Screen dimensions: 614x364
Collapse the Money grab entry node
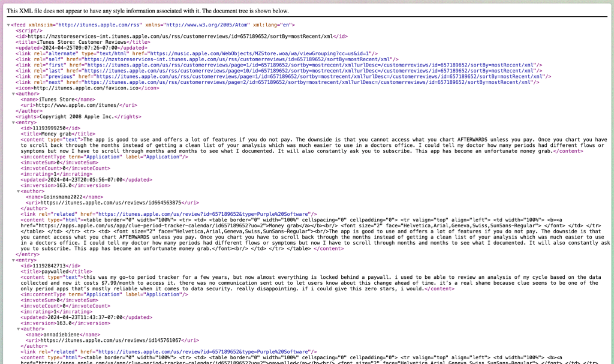[13, 122]
